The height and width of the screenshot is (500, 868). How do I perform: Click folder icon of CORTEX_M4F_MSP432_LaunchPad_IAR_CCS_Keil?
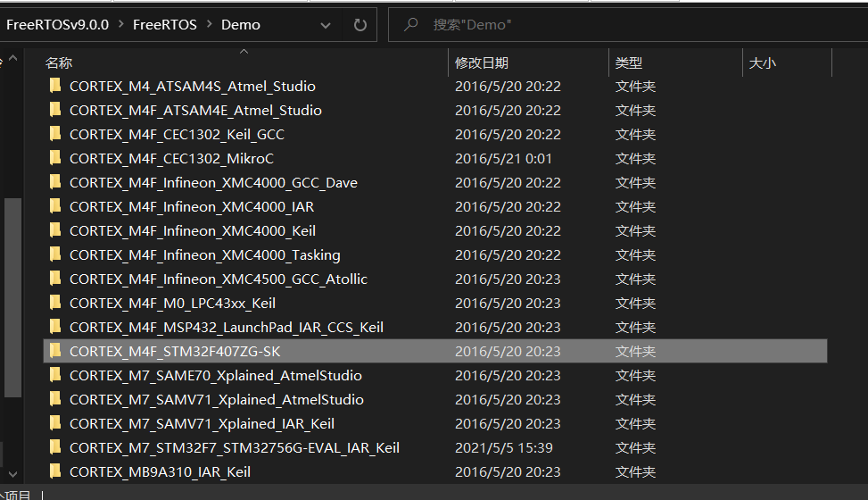[x=54, y=327]
